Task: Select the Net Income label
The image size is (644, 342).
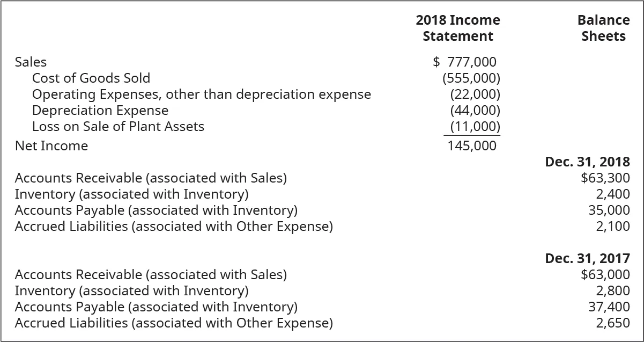Action: 51,146
